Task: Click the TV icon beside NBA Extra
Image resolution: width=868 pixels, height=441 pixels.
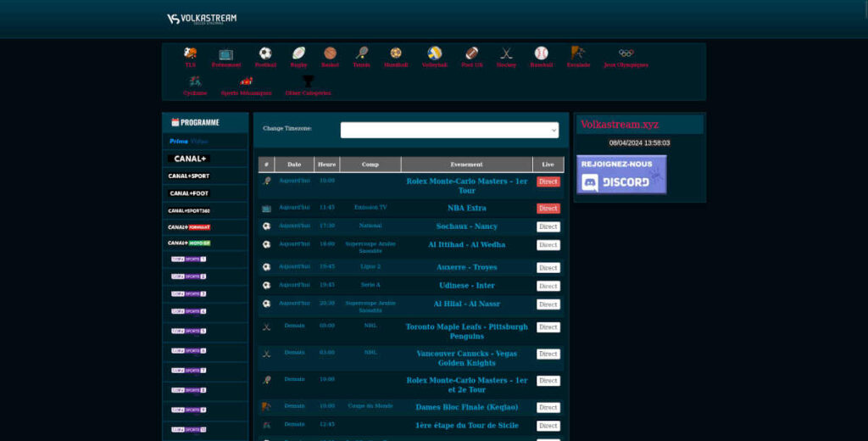Action: [x=266, y=209]
